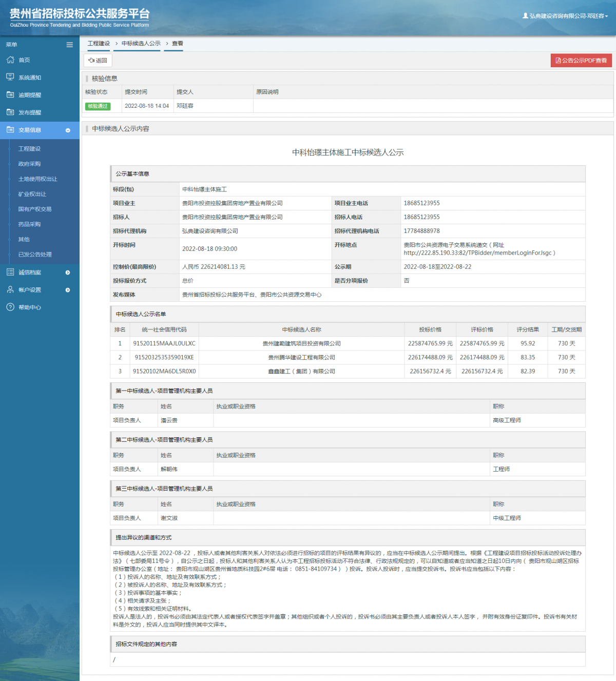Click the monitor icon beside 系统通知
616x681 pixels.
(x=10, y=77)
